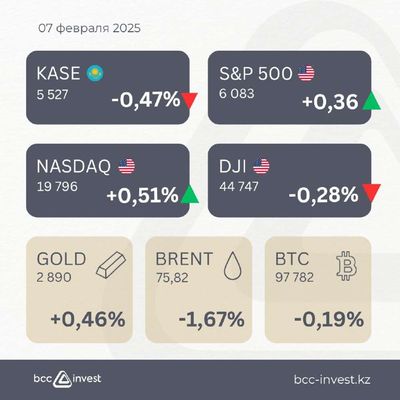
Task: Select the KASE index value 5 527
Action: tap(52, 95)
